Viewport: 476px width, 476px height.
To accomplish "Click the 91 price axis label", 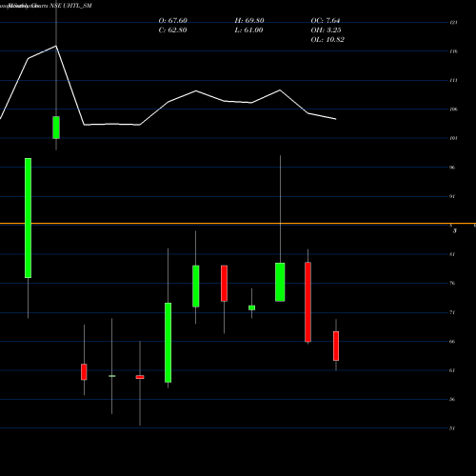I will click(452, 196).
